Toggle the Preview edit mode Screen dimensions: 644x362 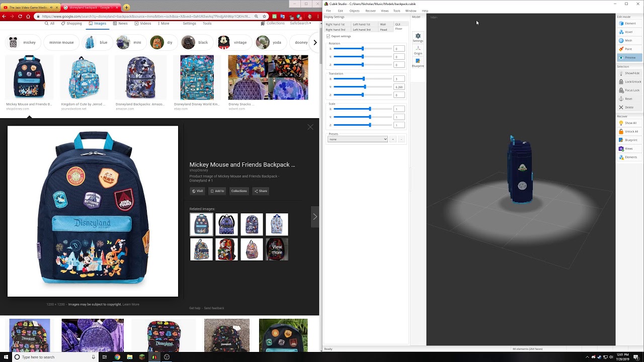(629, 58)
